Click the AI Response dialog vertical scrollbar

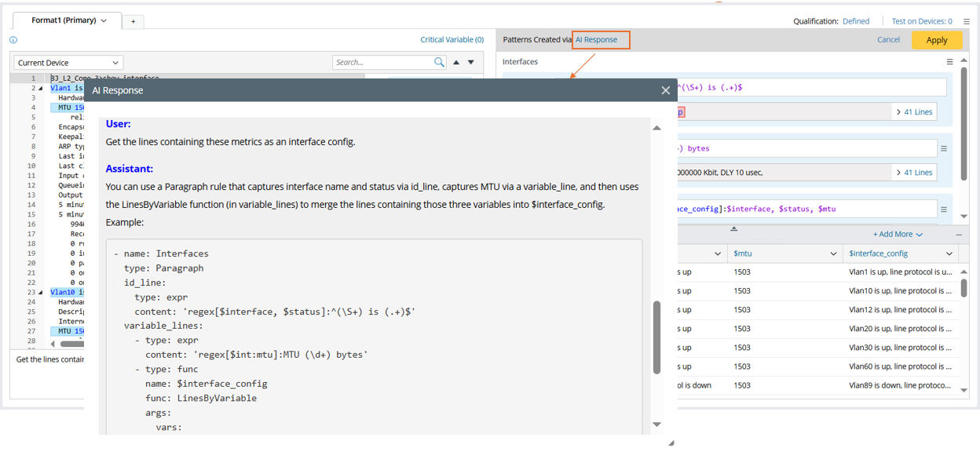(x=657, y=337)
